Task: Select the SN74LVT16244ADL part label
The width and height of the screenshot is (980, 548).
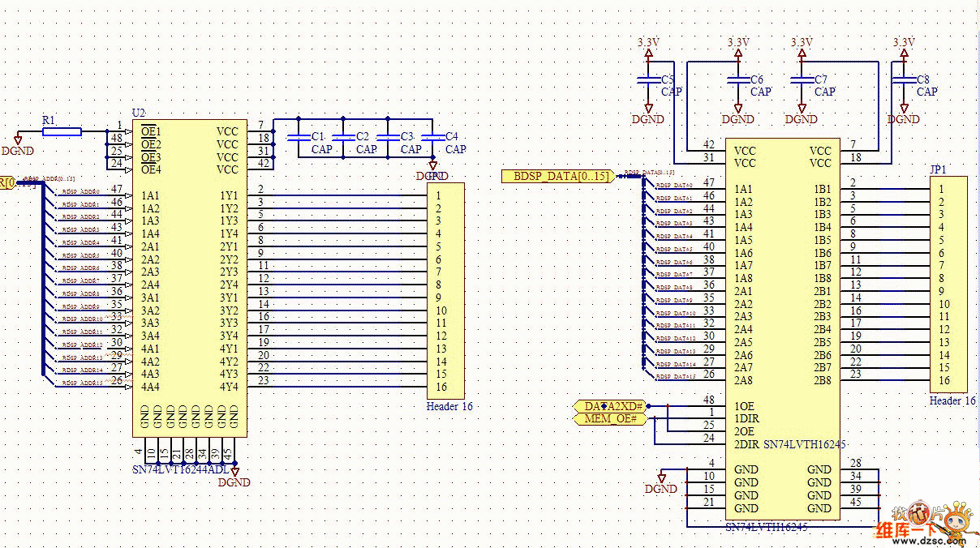Action: click(180, 469)
